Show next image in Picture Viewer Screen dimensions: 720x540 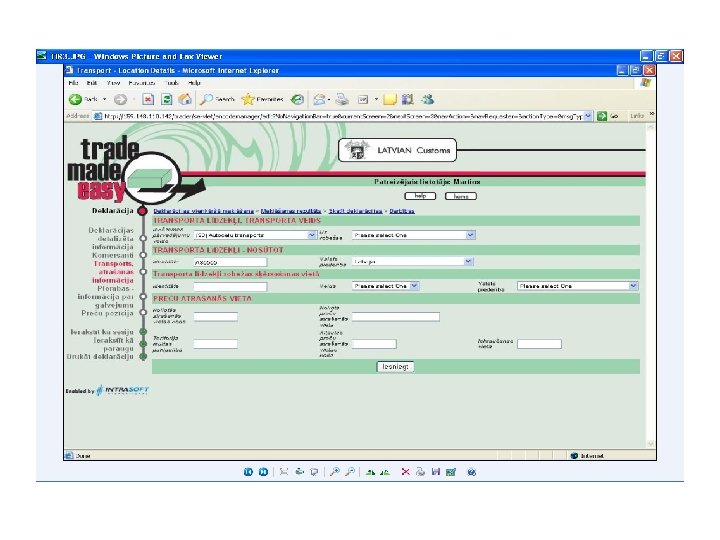[263, 472]
